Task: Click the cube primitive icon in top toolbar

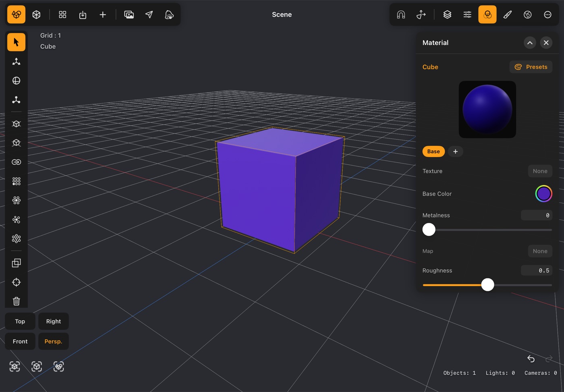Action: tap(36, 15)
